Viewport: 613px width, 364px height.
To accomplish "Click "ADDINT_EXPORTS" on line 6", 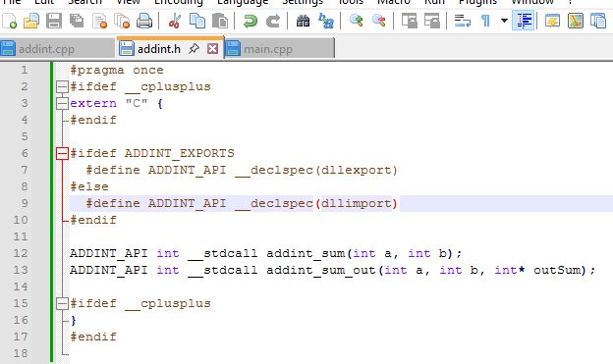I will [180, 153].
